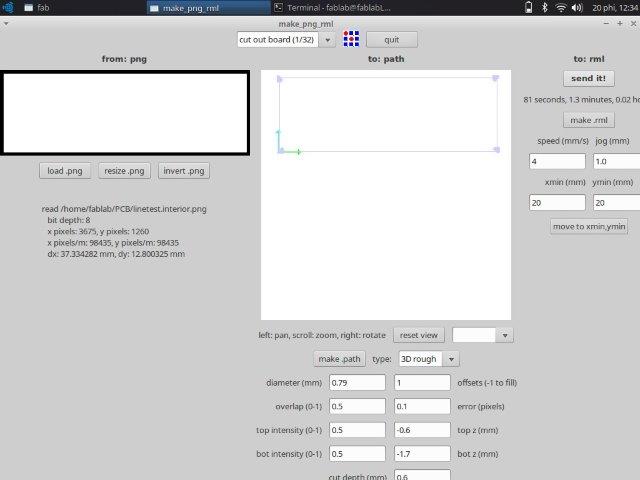Focus the offsets (-1 to fill) field
The height and width of the screenshot is (480, 640).
pos(422,382)
